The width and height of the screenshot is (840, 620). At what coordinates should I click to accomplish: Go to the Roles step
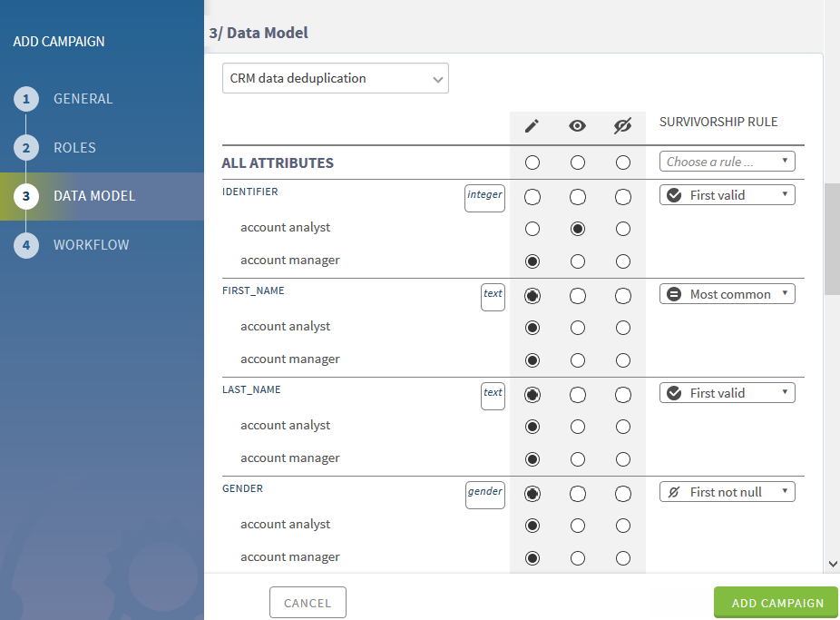[x=74, y=148]
